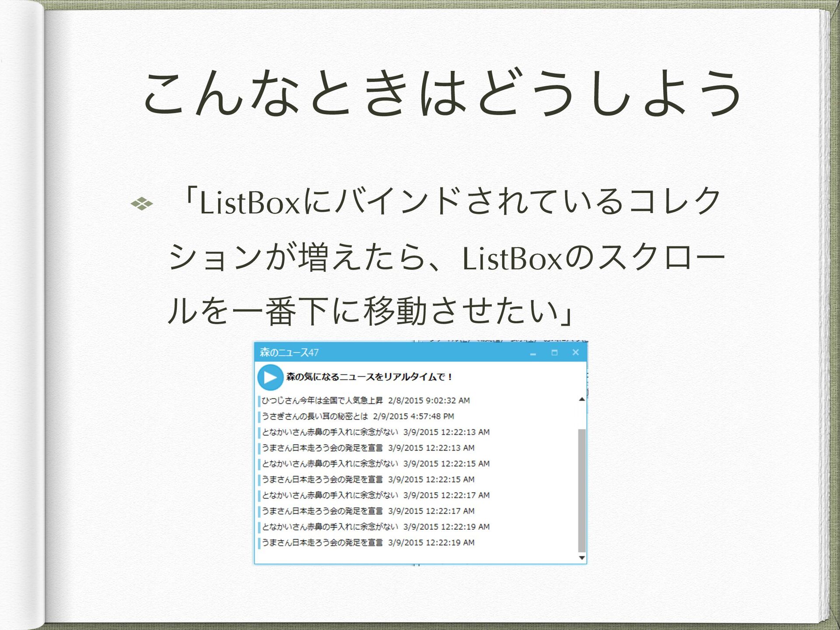The height and width of the screenshot is (630, 840).
Task: Click the 森の気になるニュースをリアルタイムで！ heading
Action: 370,377
